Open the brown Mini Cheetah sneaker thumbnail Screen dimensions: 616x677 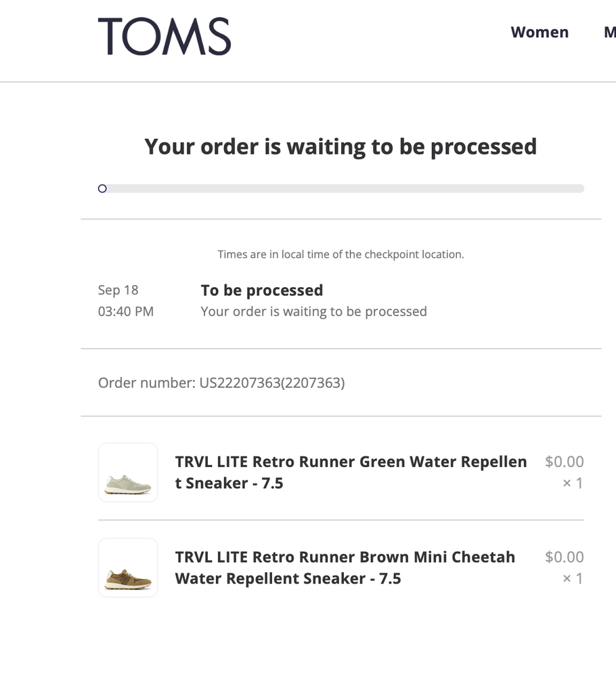coord(128,568)
